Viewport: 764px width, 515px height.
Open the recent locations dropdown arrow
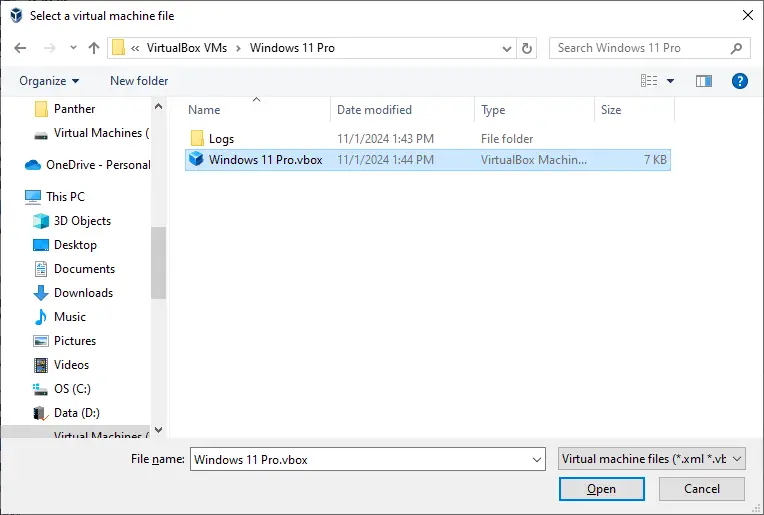point(73,48)
